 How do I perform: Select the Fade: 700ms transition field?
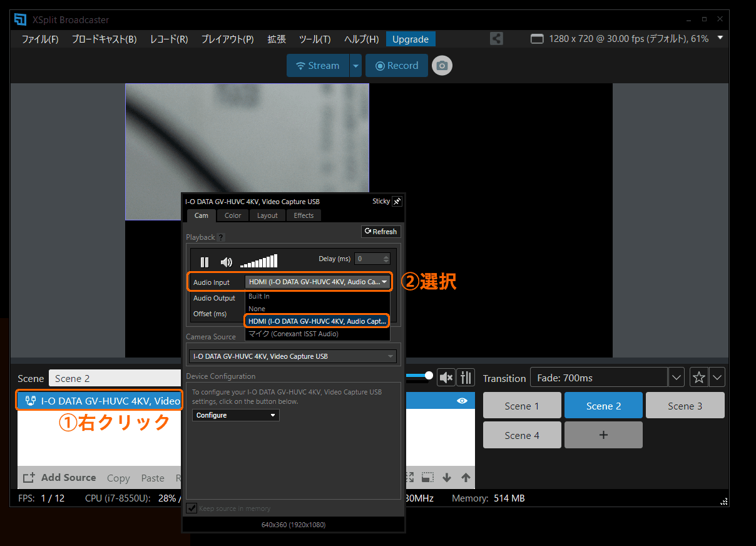[598, 378]
